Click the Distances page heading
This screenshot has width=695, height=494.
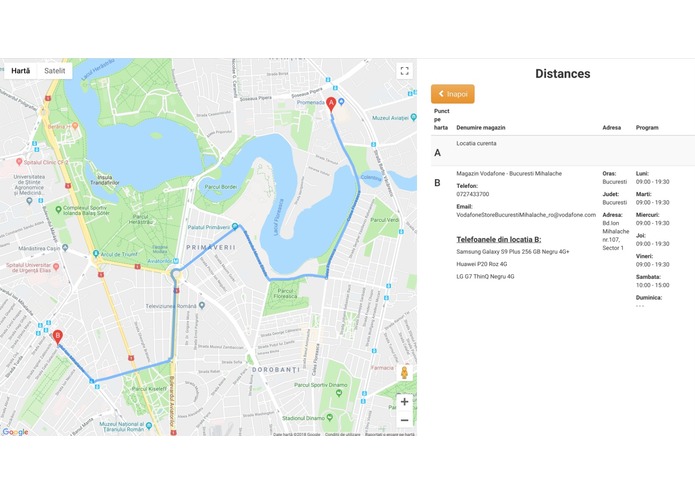tap(562, 74)
